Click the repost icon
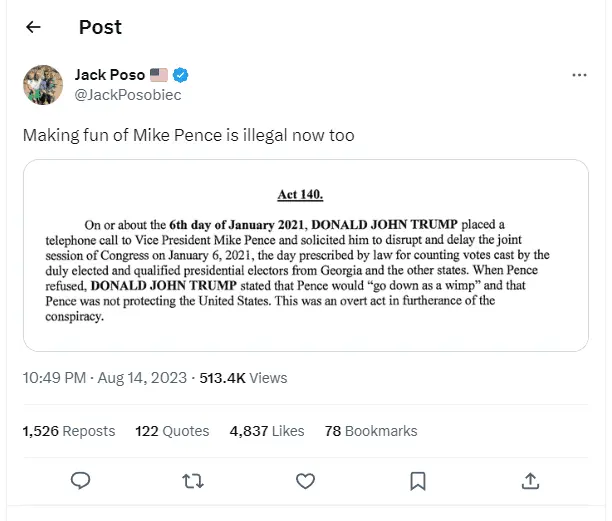Image resolution: width=612 pixels, height=521 pixels. [x=194, y=481]
